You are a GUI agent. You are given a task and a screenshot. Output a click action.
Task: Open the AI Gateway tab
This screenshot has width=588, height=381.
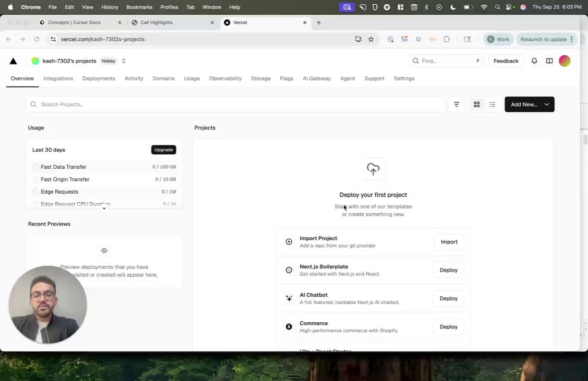[316, 79]
